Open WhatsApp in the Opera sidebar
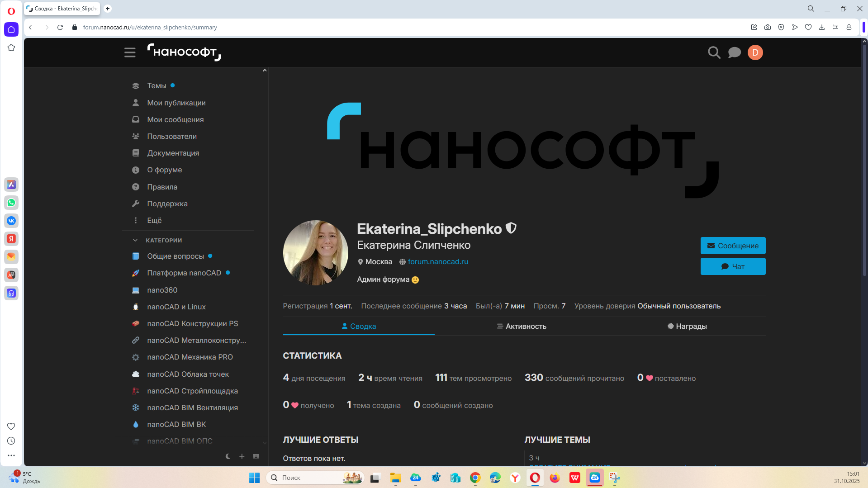This screenshot has width=868, height=488. tap(11, 203)
